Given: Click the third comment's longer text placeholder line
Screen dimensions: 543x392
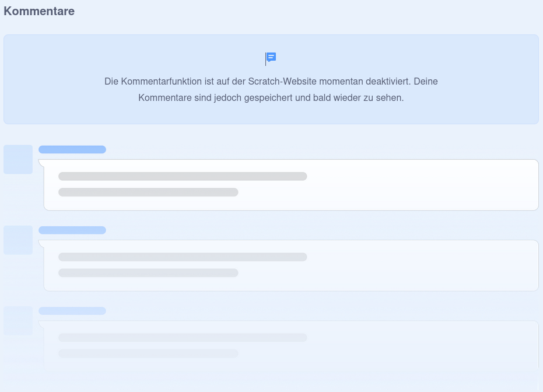Looking at the screenshot, I should [x=183, y=338].
